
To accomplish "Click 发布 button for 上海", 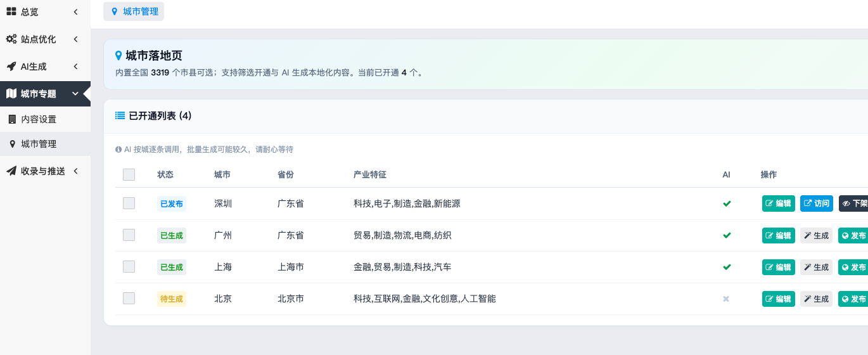I will coord(853,267).
